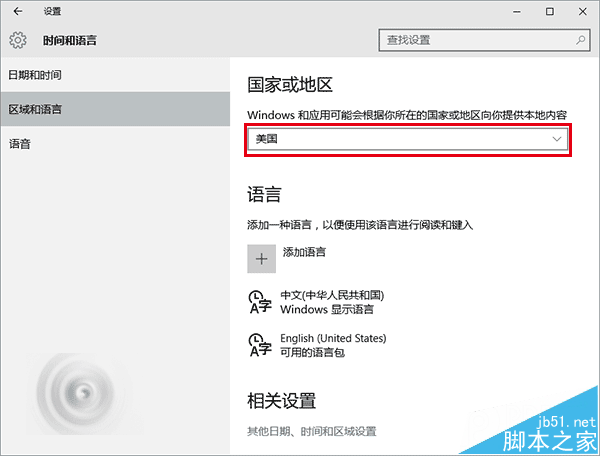600x456 pixels.
Task: Maximize the 设置 window
Action: click(549, 11)
